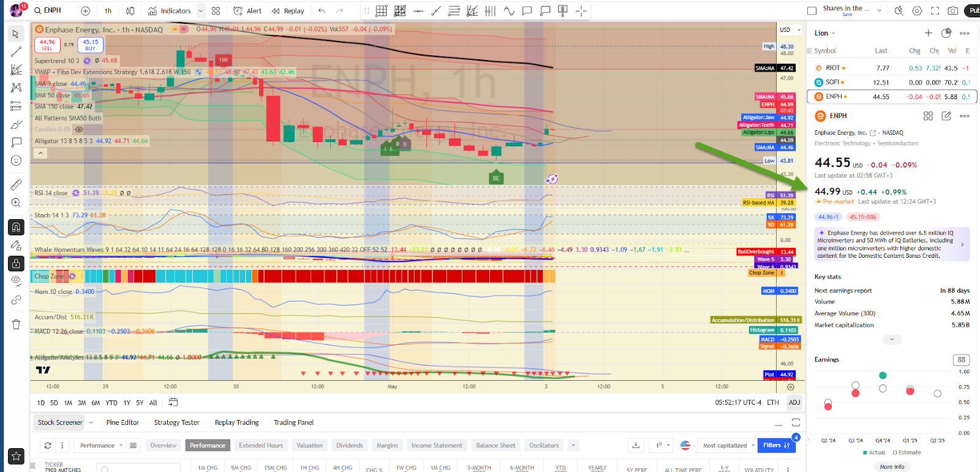Toggle the layout checkbox beside Shares in the
The image size is (980, 472).
(812, 11)
